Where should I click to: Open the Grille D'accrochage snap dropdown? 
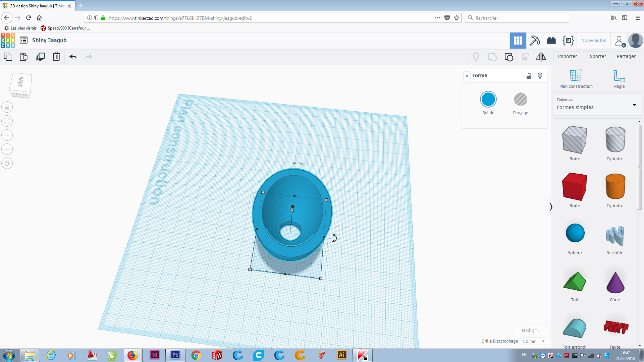(x=534, y=341)
